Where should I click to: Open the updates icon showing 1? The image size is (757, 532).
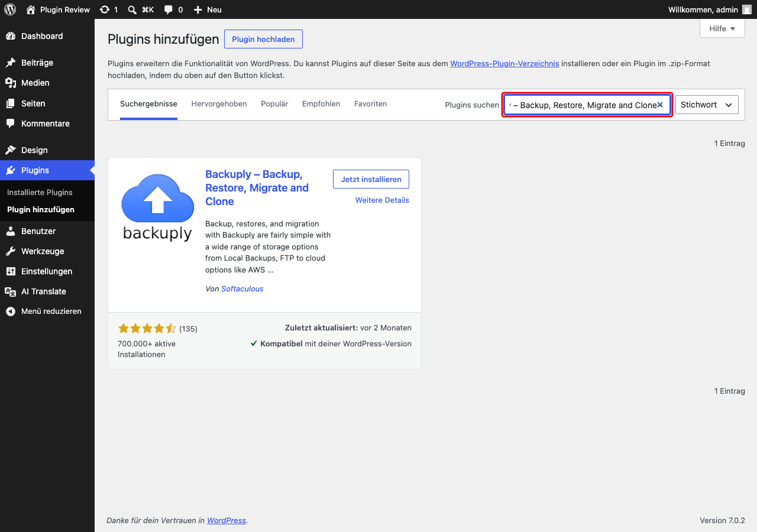(105, 9)
